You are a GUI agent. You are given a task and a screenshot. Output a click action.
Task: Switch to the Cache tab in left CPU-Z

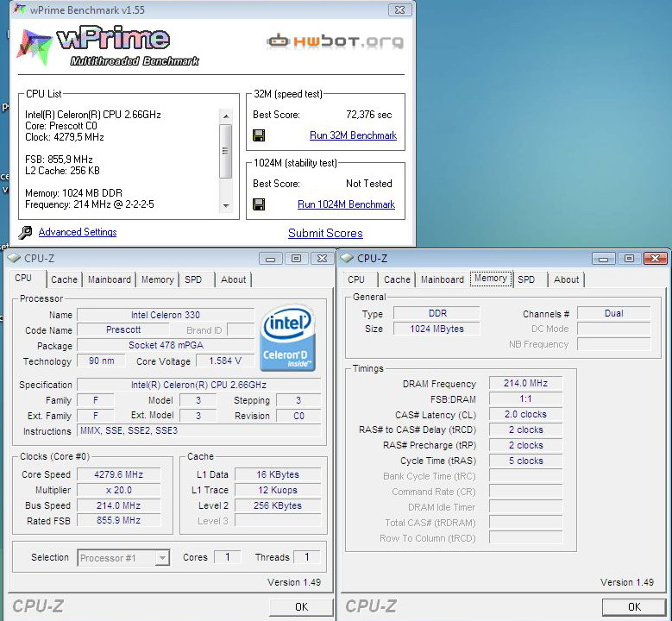click(64, 279)
